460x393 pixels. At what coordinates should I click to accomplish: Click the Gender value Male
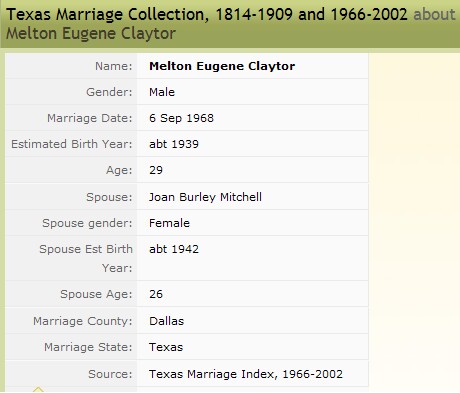pos(162,92)
